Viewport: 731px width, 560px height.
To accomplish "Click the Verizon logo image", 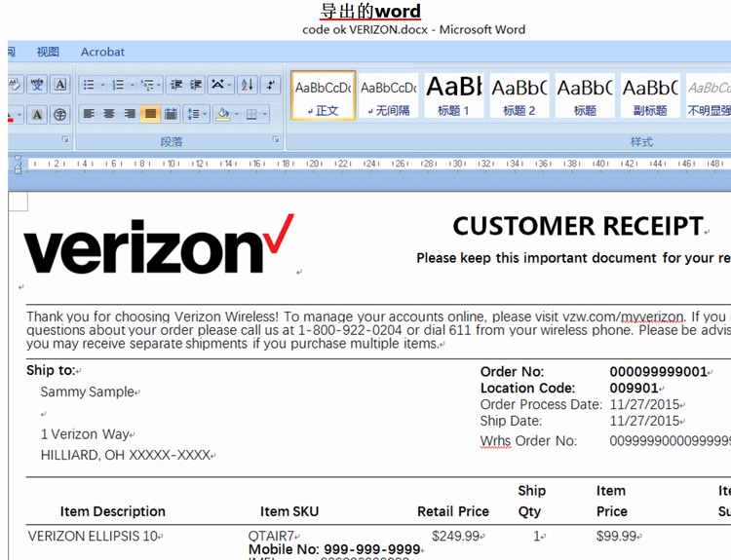I will click(x=160, y=244).
